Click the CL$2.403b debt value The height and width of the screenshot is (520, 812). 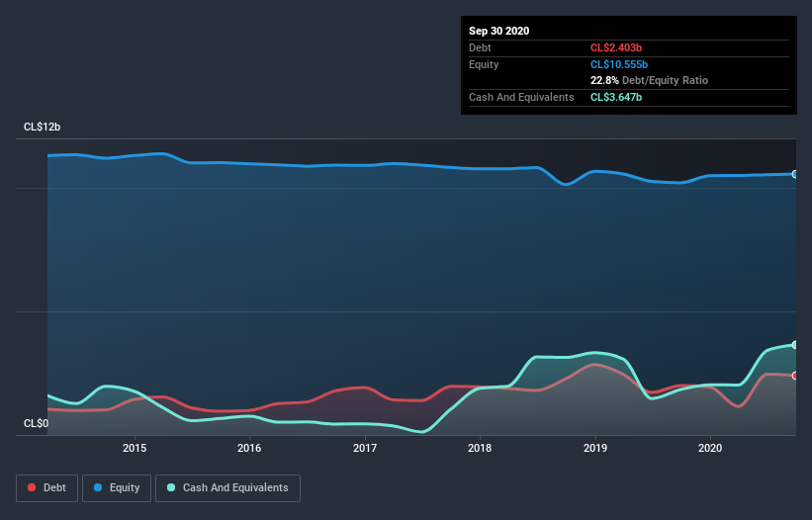(x=616, y=47)
